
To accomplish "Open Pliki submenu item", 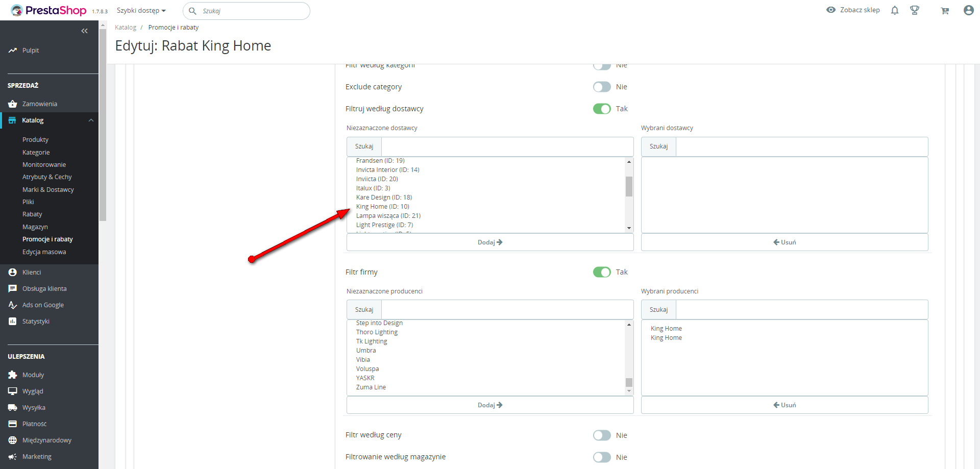I will tap(28, 202).
